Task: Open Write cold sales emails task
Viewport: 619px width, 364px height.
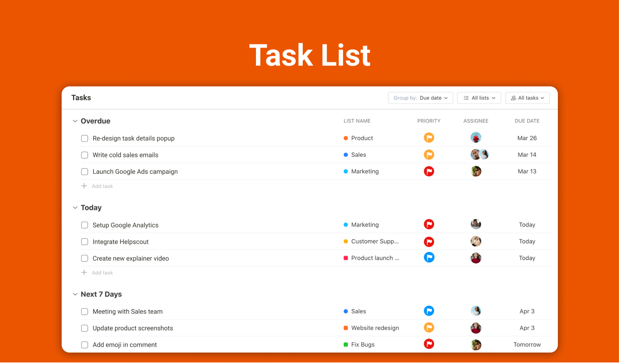Action: 125,155
